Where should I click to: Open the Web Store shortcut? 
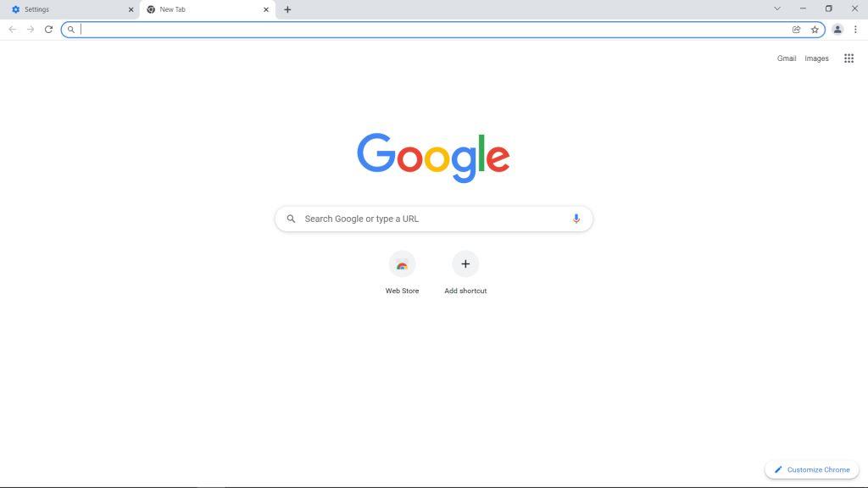click(x=402, y=273)
